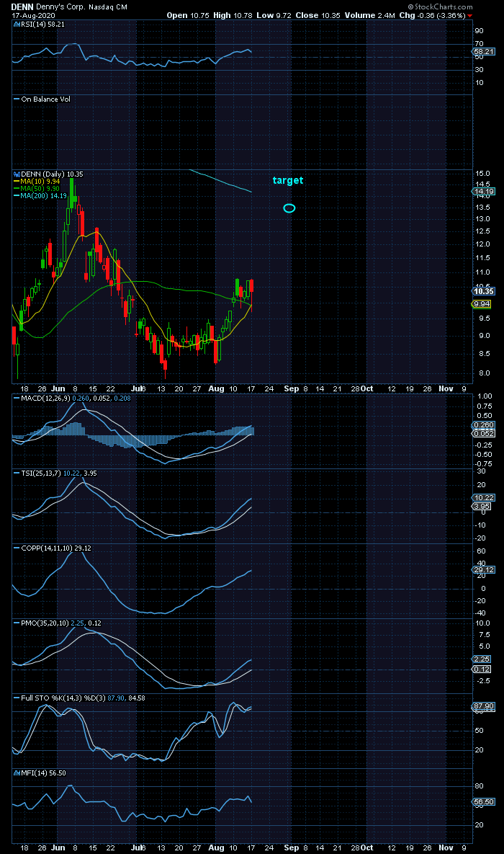Click 28Oct on the bottom MFI date axis
This screenshot has height=854, width=504.
click(x=362, y=848)
